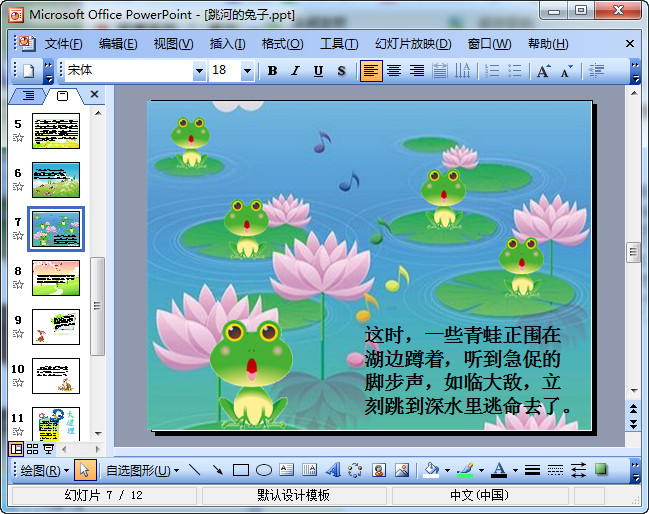Play animation star for slide 7
This screenshot has height=514, width=649.
[18, 236]
